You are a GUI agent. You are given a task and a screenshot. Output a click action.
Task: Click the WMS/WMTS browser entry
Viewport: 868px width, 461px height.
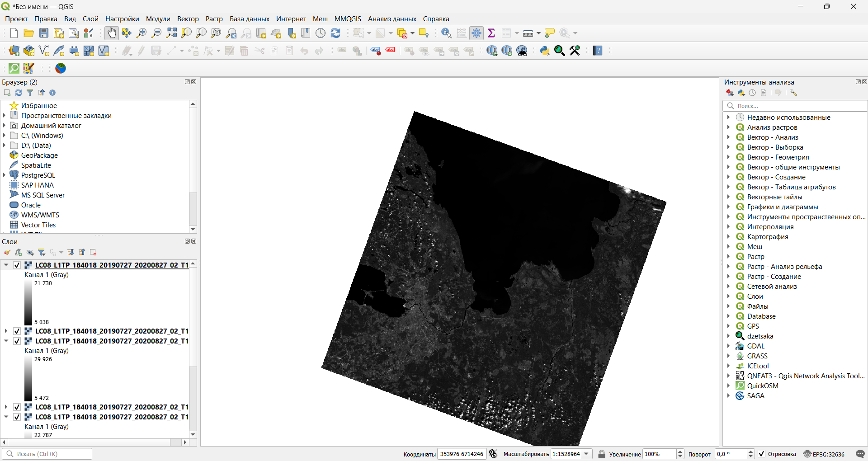pos(40,215)
